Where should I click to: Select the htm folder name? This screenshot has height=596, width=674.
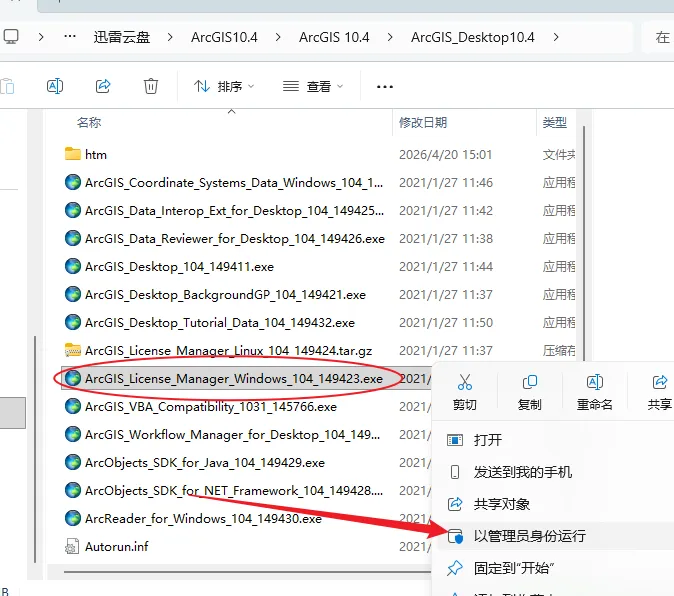coord(96,155)
